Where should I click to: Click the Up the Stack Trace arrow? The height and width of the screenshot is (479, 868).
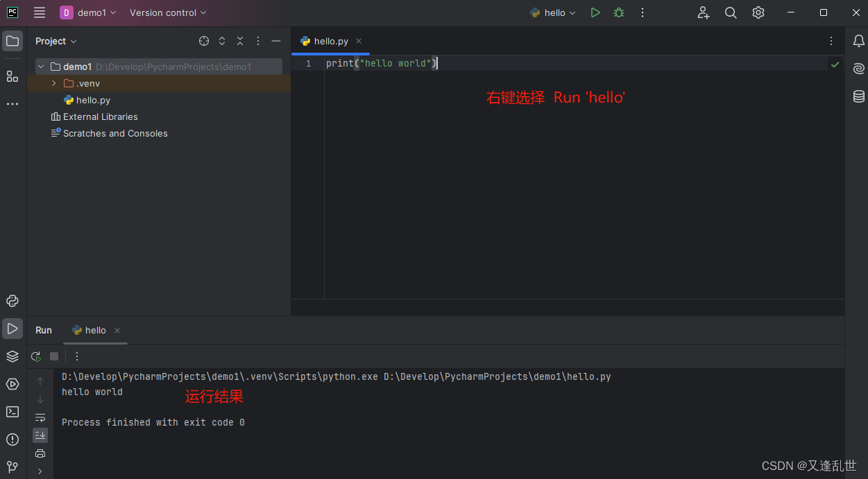tap(40, 381)
